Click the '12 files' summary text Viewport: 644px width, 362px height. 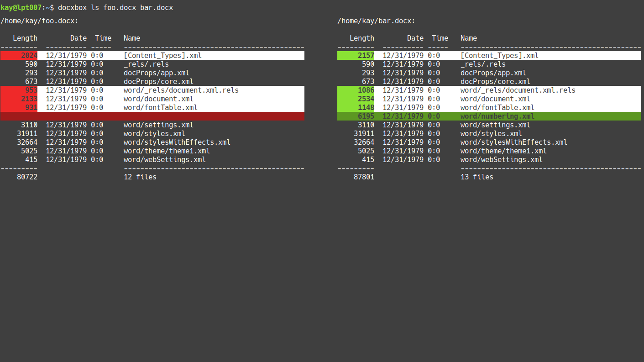(x=140, y=177)
